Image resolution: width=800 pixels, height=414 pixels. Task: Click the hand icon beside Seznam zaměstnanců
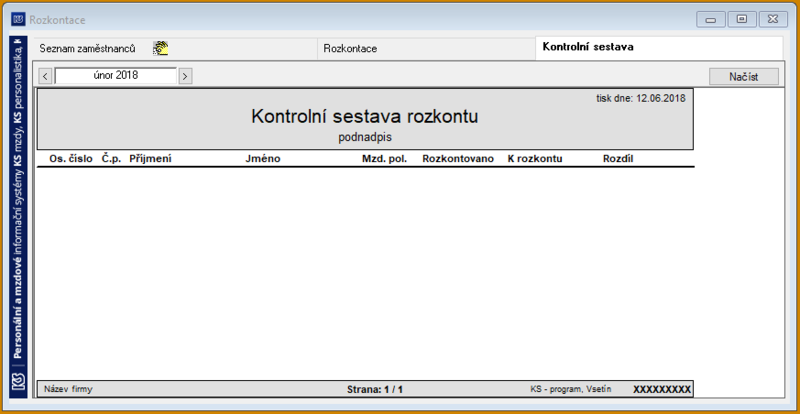(x=161, y=48)
